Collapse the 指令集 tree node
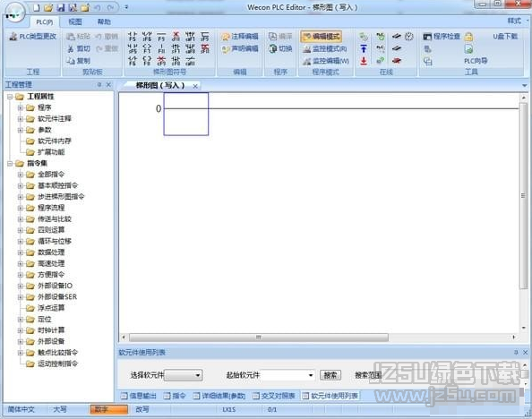 (10, 164)
